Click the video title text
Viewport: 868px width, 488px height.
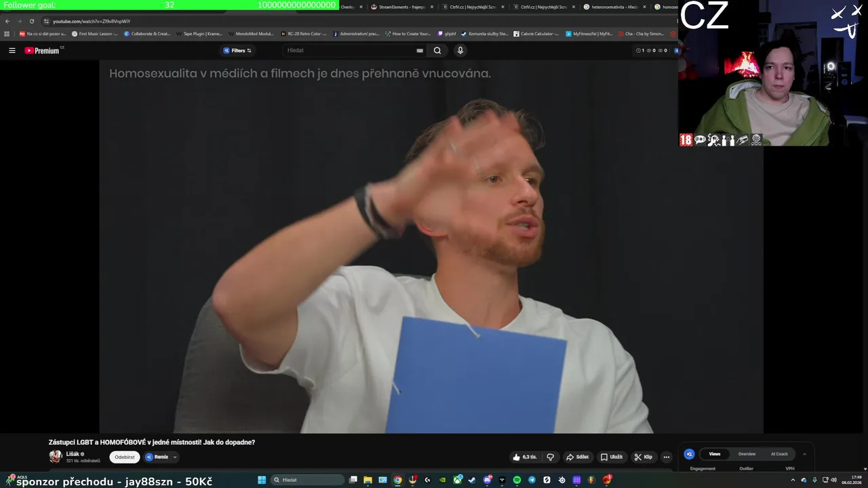(152, 442)
